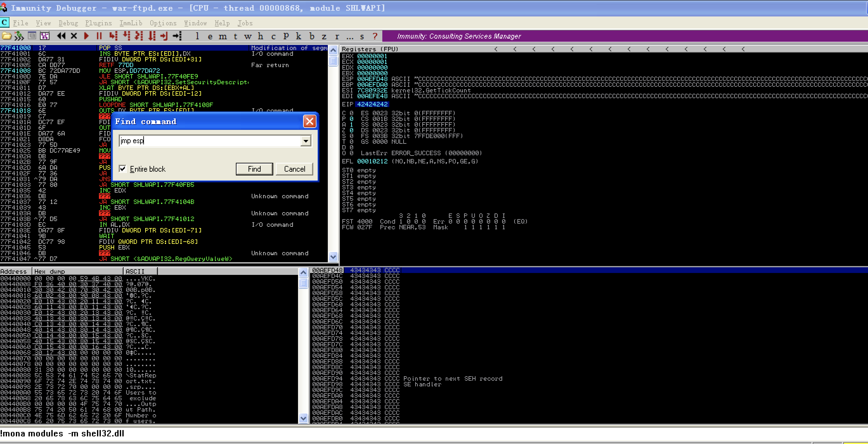The width and height of the screenshot is (868, 444).
Task: Show Patches with 'P' button
Action: pyautogui.click(x=286, y=36)
